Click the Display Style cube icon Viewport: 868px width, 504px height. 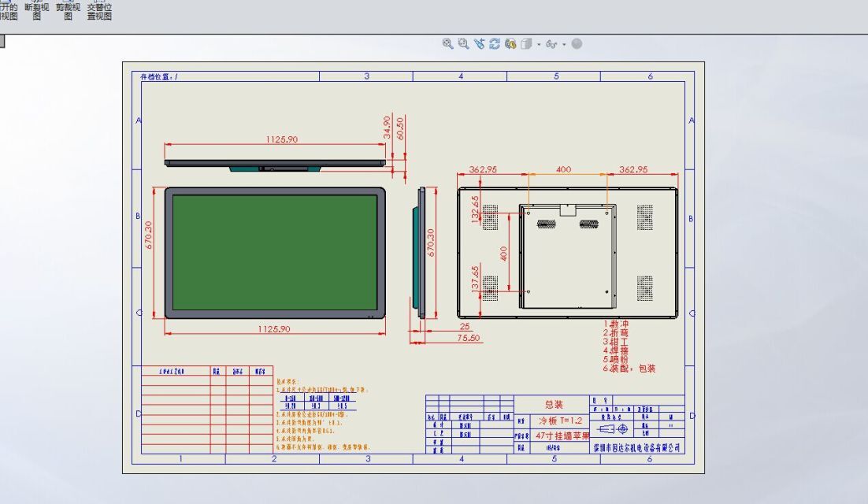coord(527,44)
